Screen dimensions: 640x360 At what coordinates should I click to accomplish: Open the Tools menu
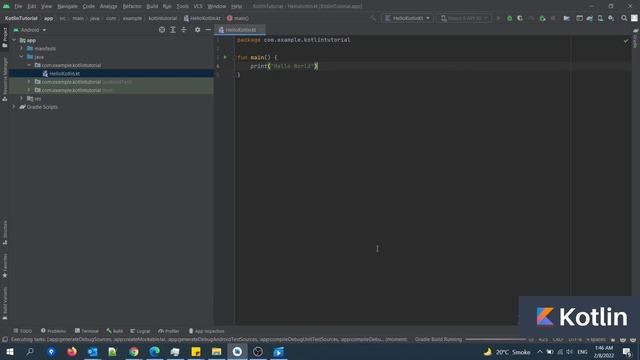coord(182,6)
